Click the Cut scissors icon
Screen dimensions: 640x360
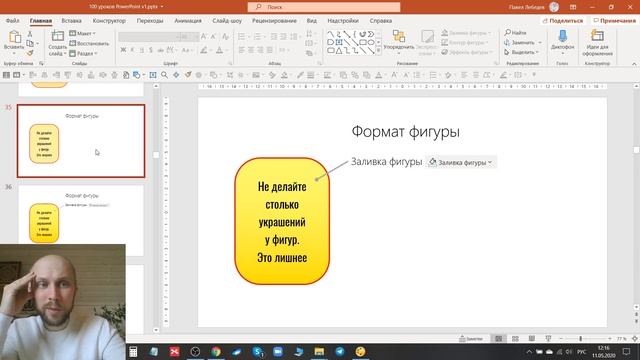[30, 34]
